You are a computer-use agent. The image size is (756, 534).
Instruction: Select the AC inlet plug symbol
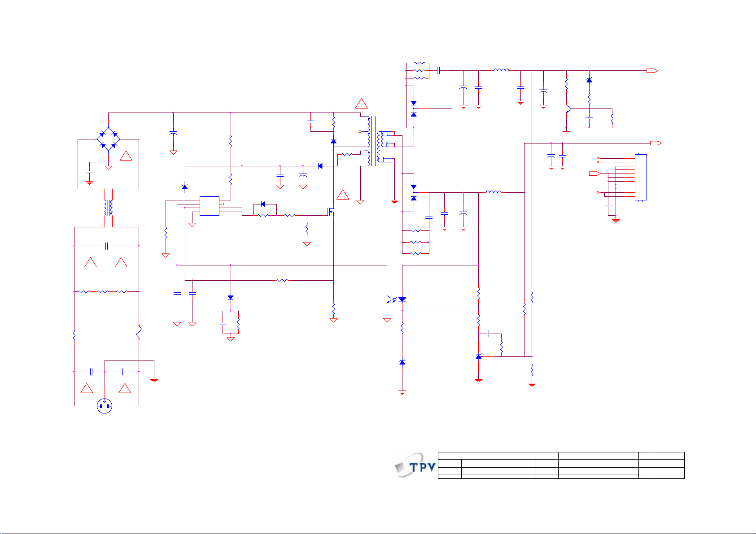tap(105, 406)
